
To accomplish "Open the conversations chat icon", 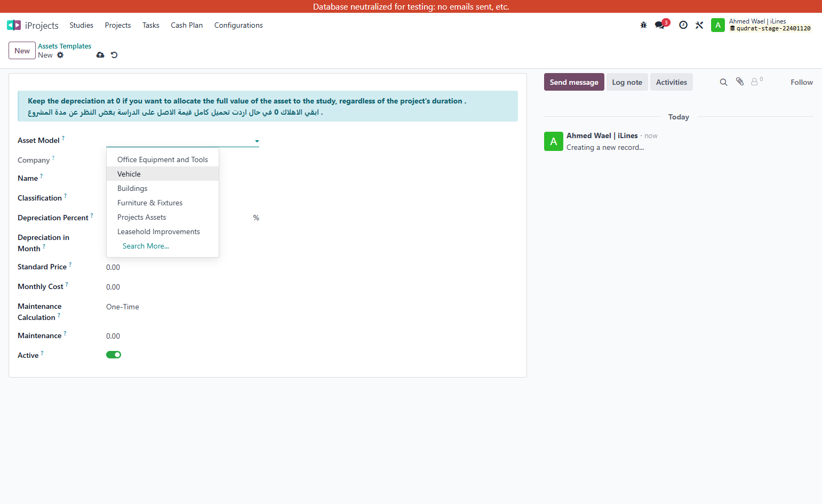I will pos(660,25).
